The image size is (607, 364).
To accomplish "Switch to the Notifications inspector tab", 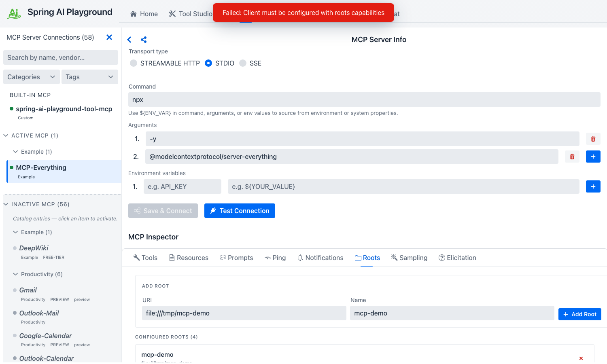I will point(320,258).
